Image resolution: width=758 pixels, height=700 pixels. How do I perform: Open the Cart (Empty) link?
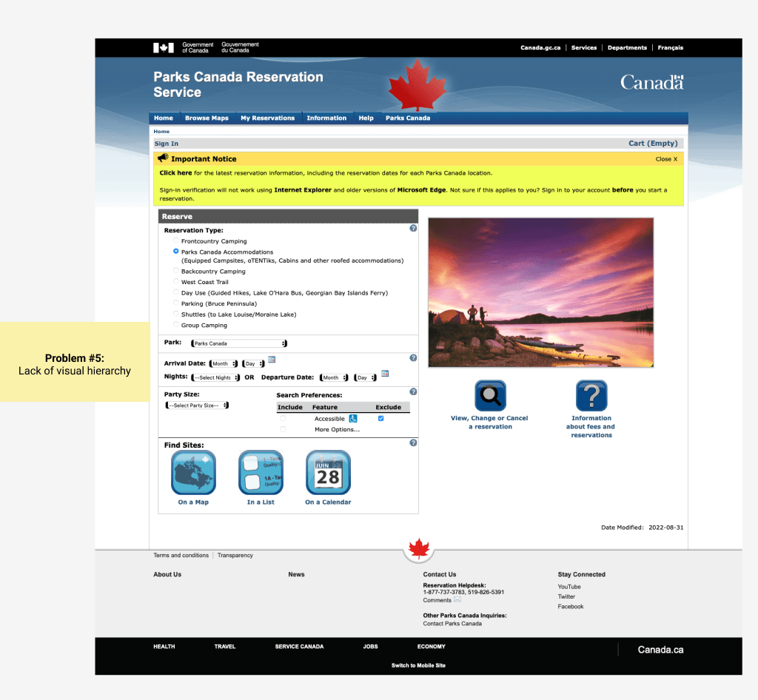click(x=653, y=143)
